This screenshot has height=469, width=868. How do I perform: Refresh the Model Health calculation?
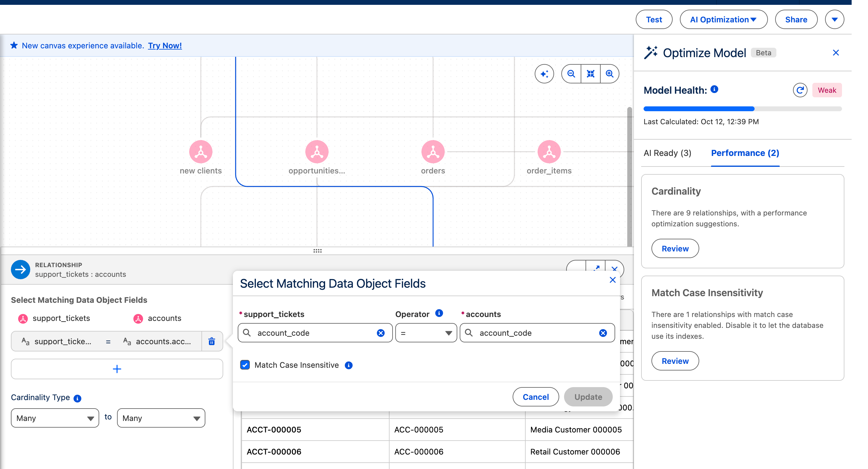(800, 90)
